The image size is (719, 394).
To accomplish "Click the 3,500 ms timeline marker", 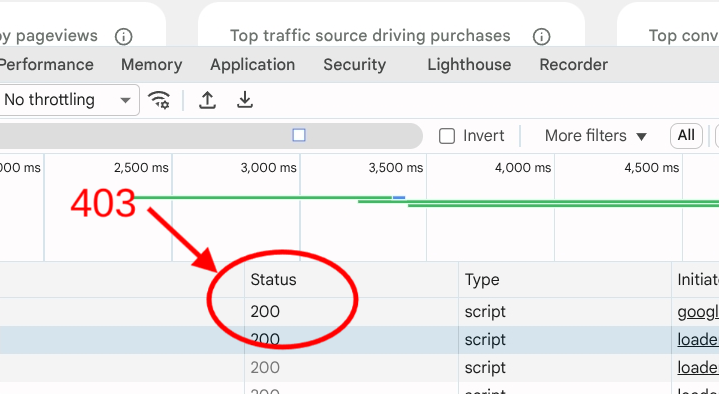I will coord(396,168).
